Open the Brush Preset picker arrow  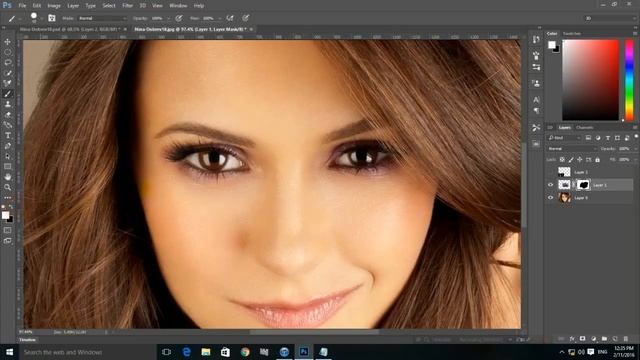pyautogui.click(x=42, y=18)
